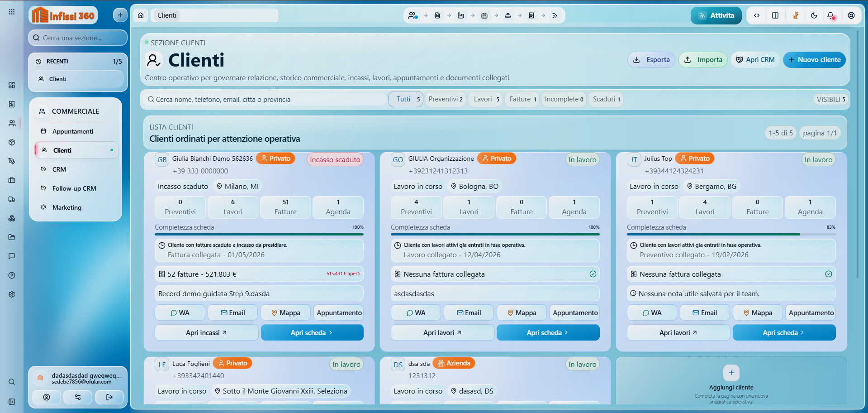The image size is (868, 413).
Task: Open the pen tool icon in left rail
Action: (x=12, y=161)
